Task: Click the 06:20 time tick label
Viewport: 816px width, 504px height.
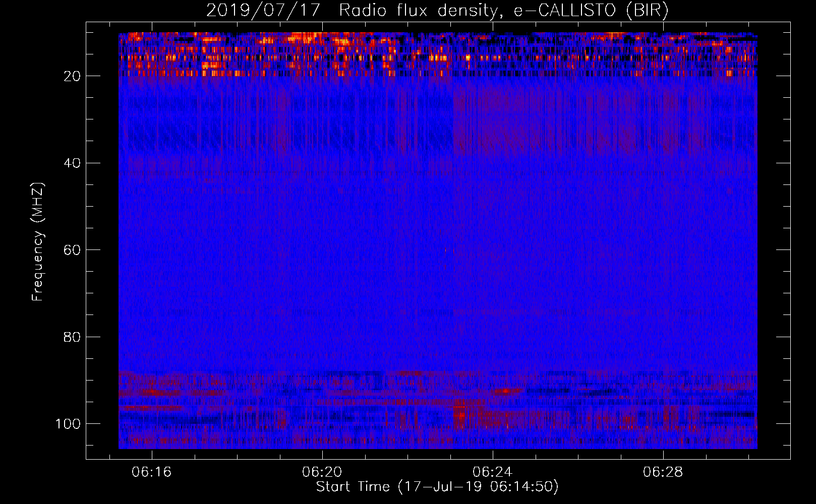Action: [322, 472]
